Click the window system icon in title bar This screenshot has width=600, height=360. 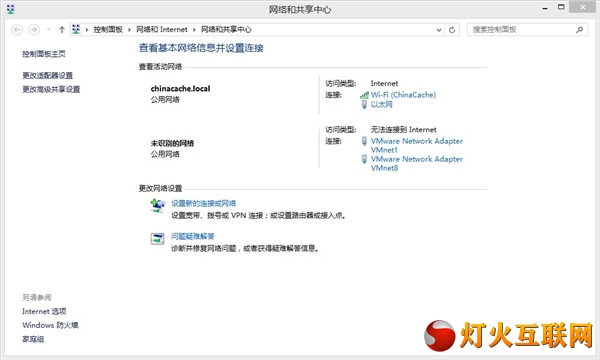click(x=11, y=9)
